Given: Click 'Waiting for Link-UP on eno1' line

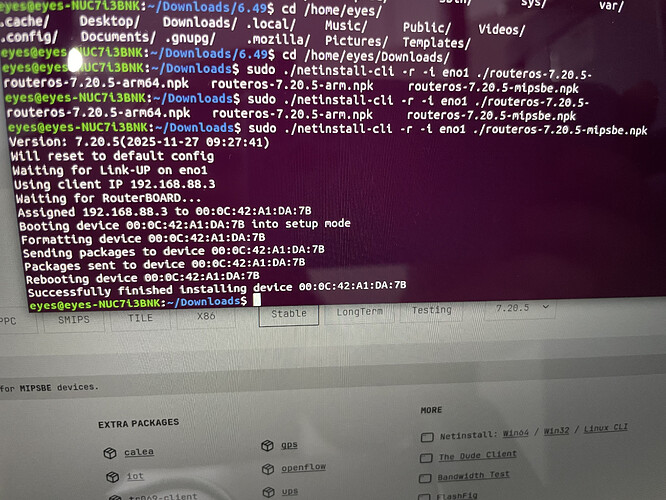Looking at the screenshot, I should (x=110, y=170).
